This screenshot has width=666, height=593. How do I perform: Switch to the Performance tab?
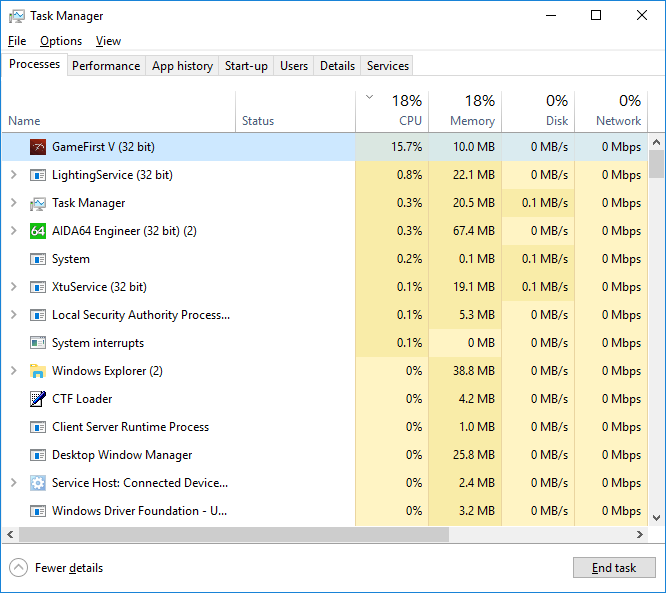[106, 66]
